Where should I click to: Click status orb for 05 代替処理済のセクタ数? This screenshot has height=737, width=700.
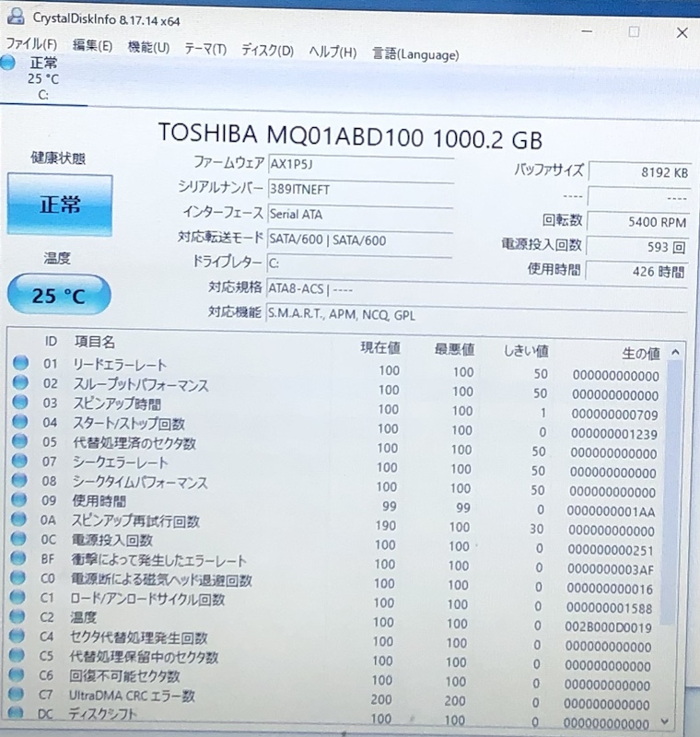(x=19, y=441)
